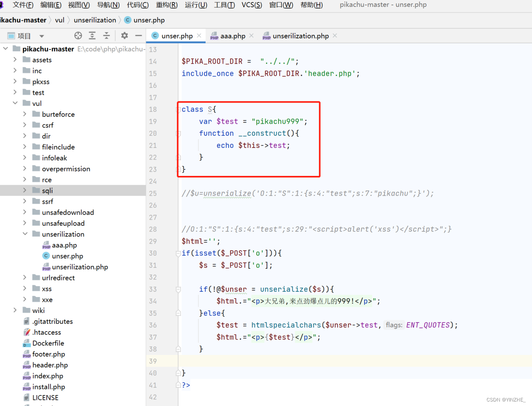Open the 视图(V) menu
The height and width of the screenshot is (406, 532).
tap(79, 5)
